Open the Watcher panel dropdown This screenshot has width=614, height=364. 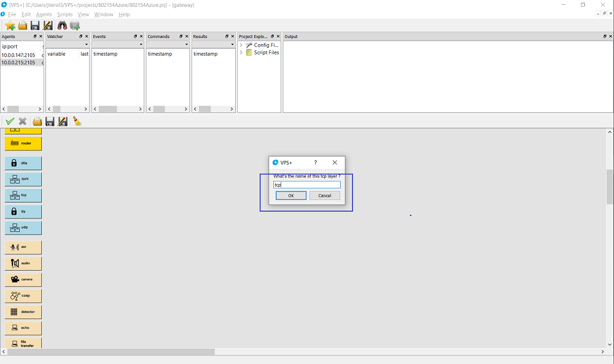[x=68, y=45]
